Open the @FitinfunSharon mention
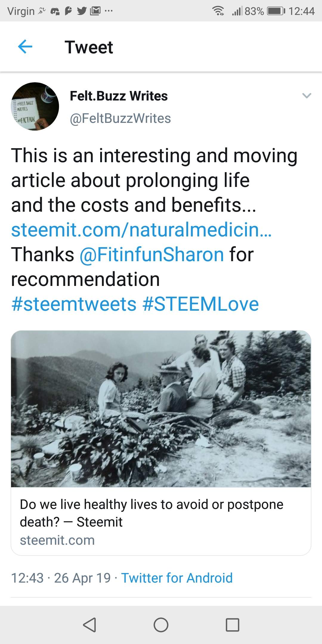The image size is (322, 644). click(151, 255)
